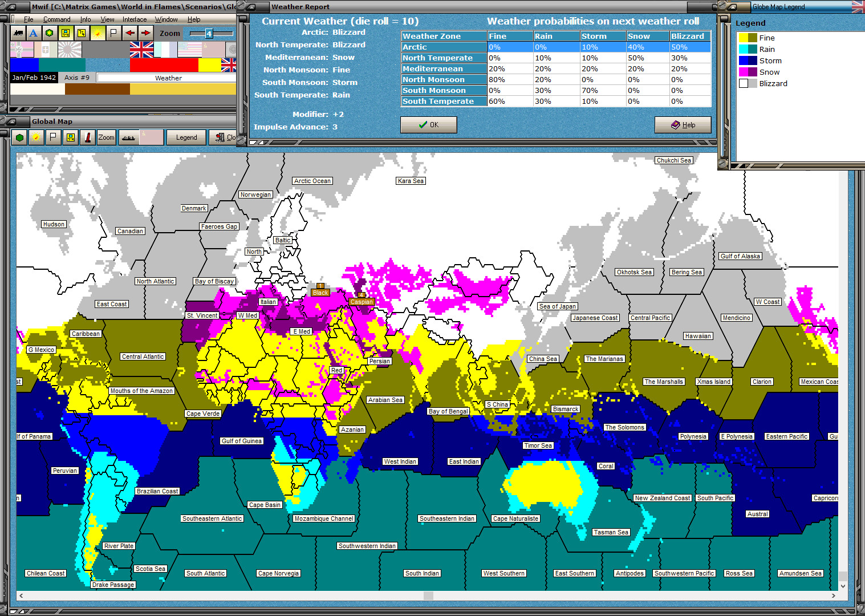865x616 pixels.
Task: Click the Blizzard column header
Action: pyautogui.click(x=690, y=37)
